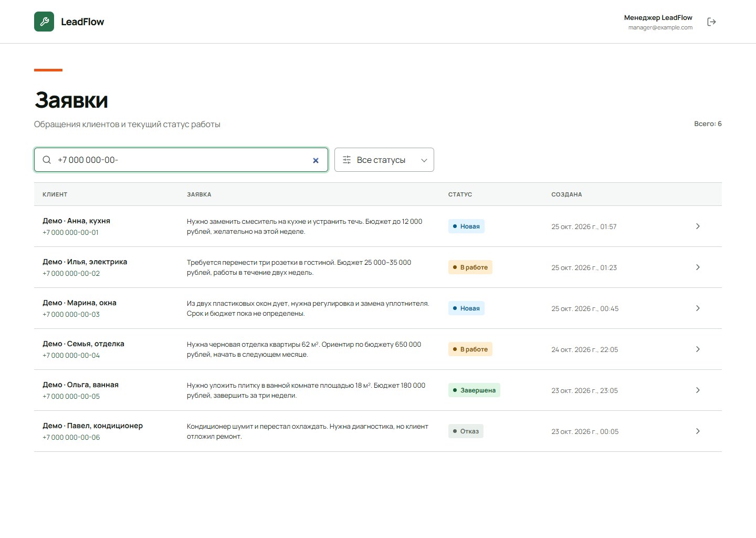
Task: Open the Павел, кондиционер row chevron
Action: click(698, 431)
